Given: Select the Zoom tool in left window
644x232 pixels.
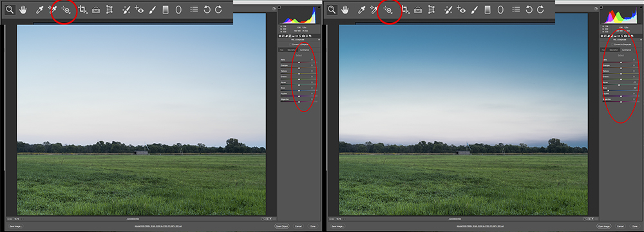Looking at the screenshot, I should pyautogui.click(x=10, y=10).
